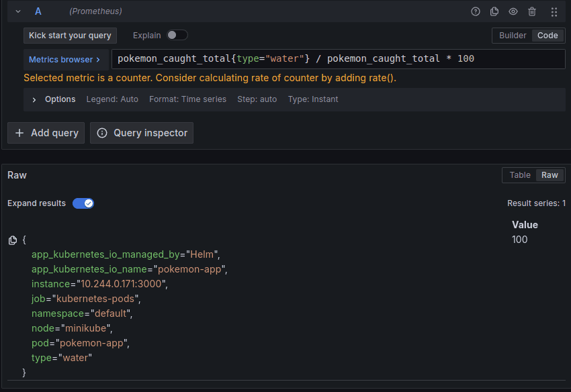
Task: Click the app_kubernetes_io_name="pokemon-app" label
Action: coord(129,269)
